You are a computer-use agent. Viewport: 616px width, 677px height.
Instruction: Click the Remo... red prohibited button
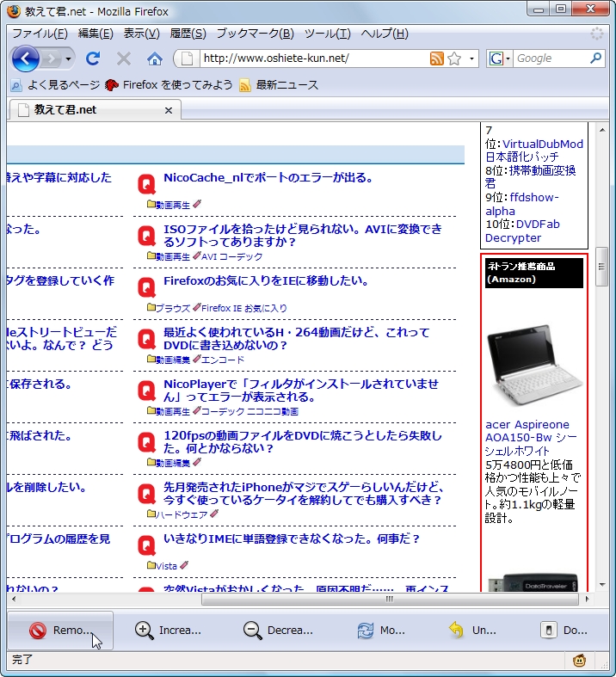click(x=60, y=631)
